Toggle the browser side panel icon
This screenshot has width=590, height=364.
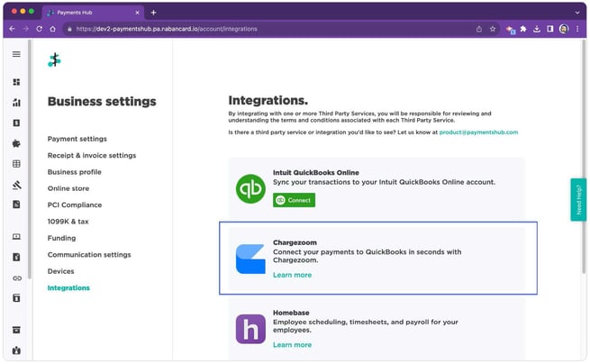pos(550,29)
